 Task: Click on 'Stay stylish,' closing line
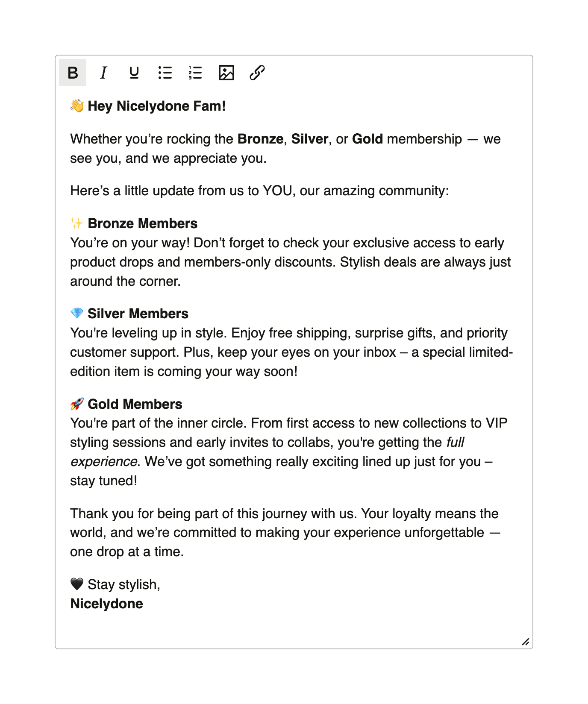[123, 584]
